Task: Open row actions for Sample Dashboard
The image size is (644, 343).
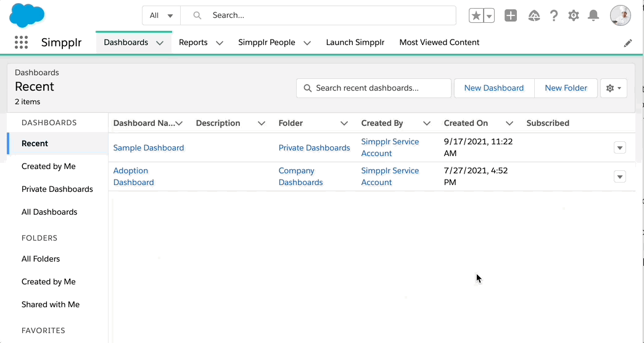Action: (x=620, y=147)
